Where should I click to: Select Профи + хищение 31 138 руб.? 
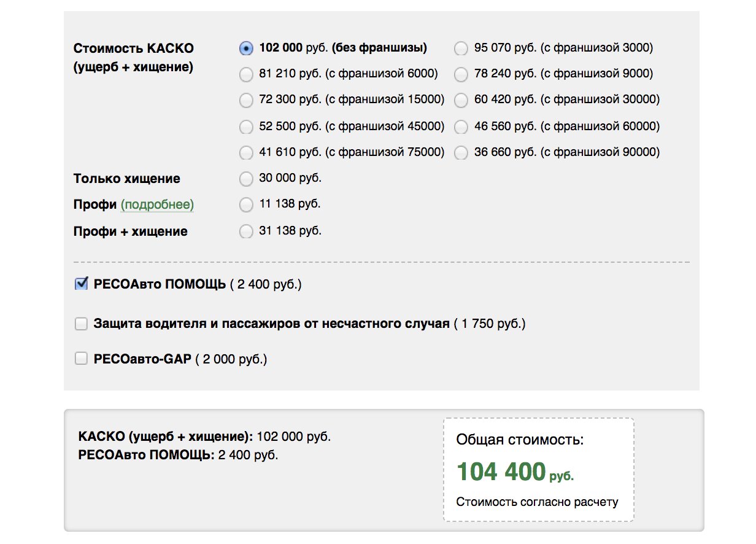246,231
